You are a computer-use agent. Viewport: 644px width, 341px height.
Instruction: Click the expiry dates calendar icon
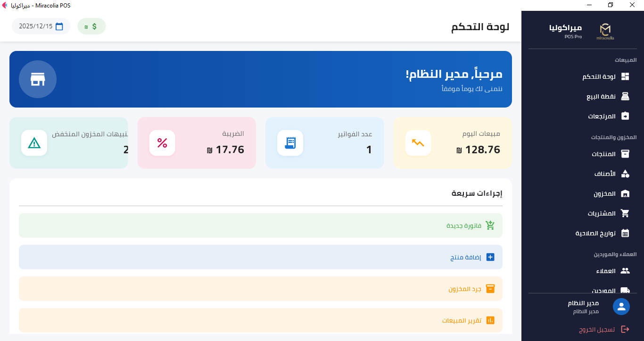tap(625, 233)
